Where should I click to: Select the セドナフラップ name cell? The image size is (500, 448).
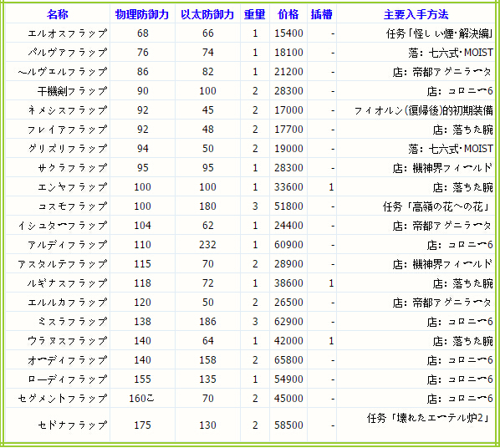pos(58,425)
